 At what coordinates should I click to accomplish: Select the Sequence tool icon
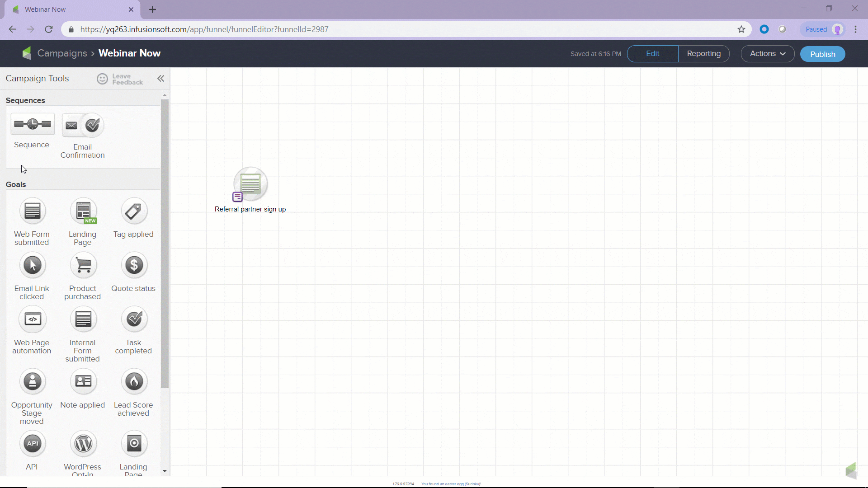32,124
